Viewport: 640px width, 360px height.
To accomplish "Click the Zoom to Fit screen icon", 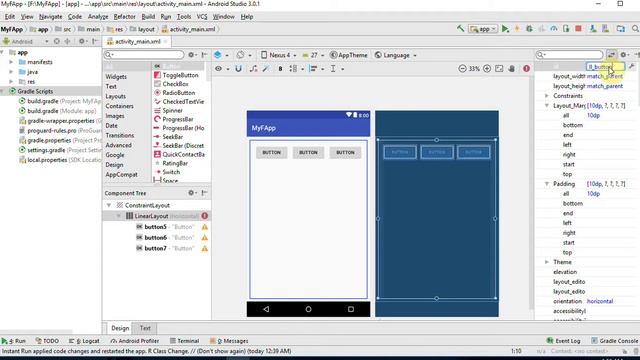I will (499, 69).
